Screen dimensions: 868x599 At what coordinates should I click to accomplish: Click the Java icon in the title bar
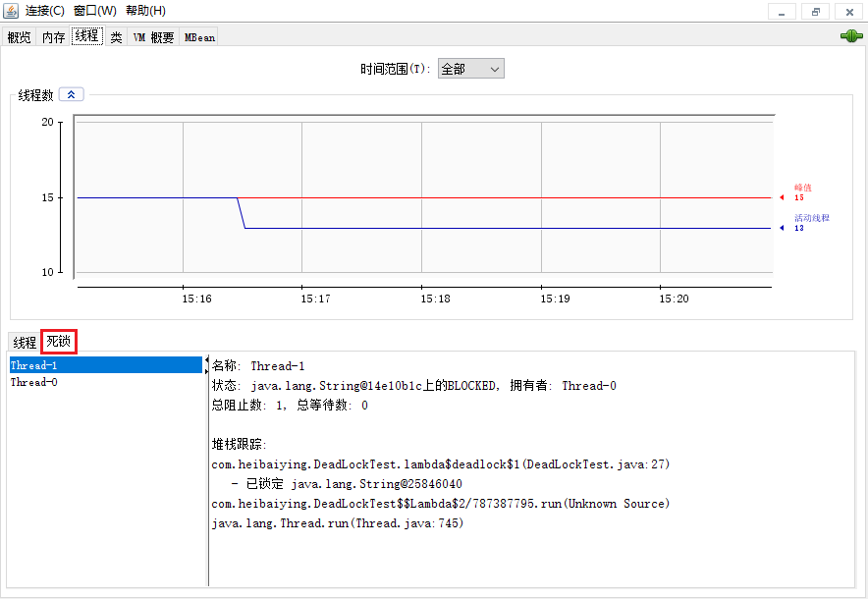coord(12,11)
